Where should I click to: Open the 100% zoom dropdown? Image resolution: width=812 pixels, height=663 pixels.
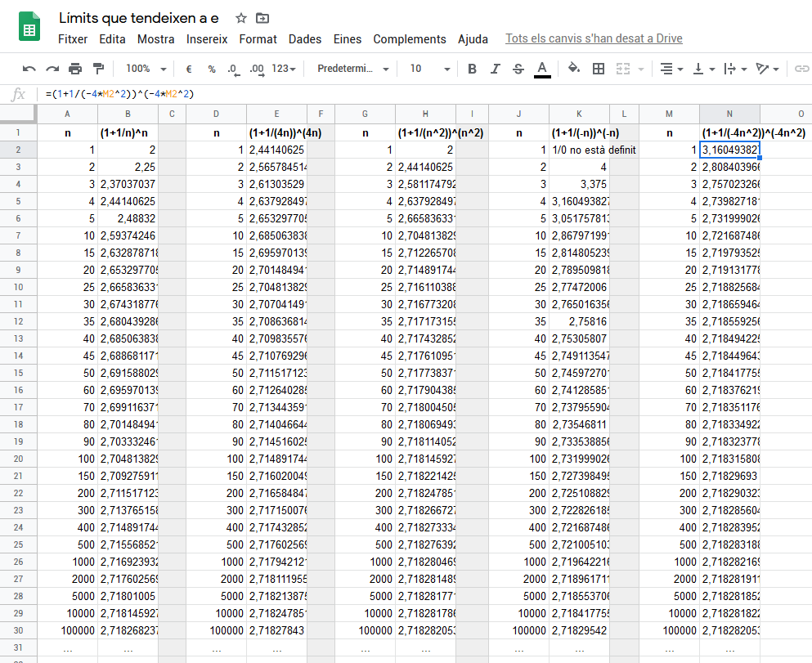tap(146, 69)
